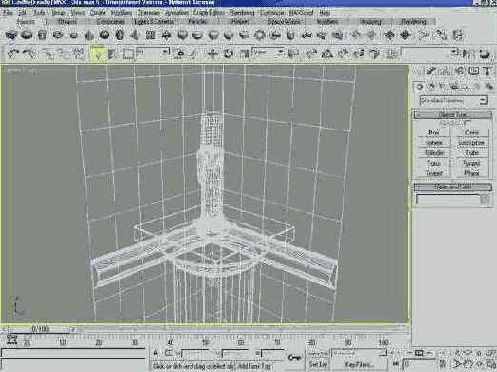Activate the Select and Move tool
The image size is (497, 372).
click(212, 53)
